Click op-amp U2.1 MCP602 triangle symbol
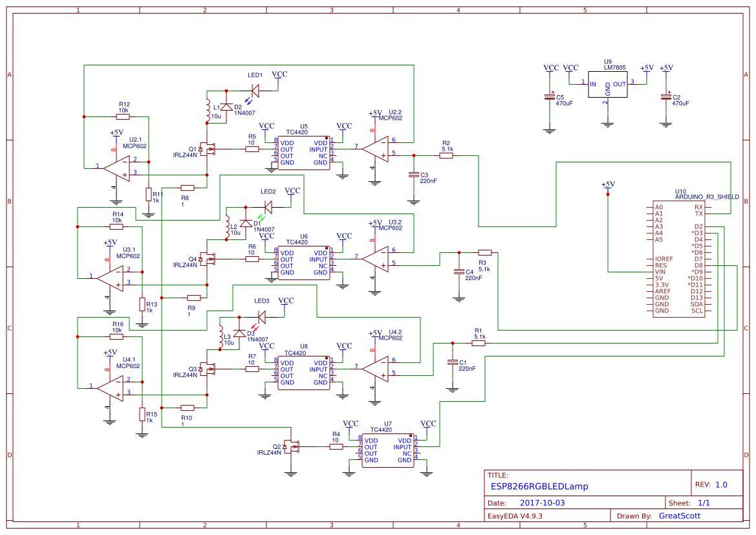Image resolution: width=756 pixels, height=535 pixels. pyautogui.click(x=117, y=169)
